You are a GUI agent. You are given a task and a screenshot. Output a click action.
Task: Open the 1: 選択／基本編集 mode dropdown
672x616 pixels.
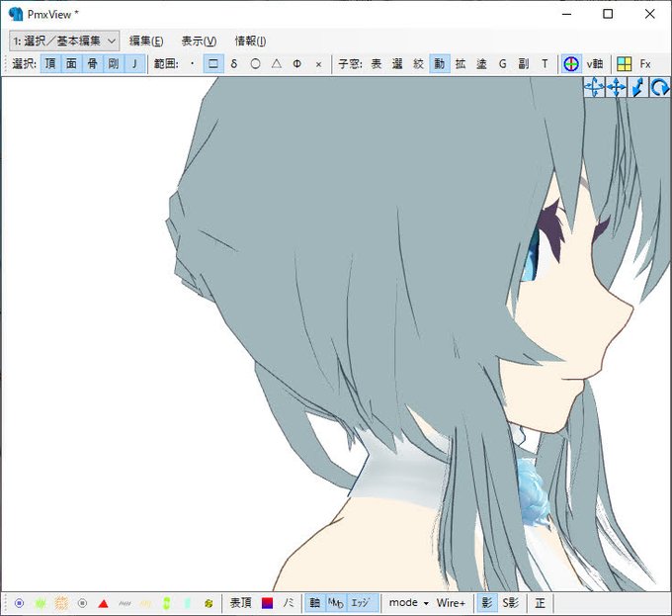point(64,41)
